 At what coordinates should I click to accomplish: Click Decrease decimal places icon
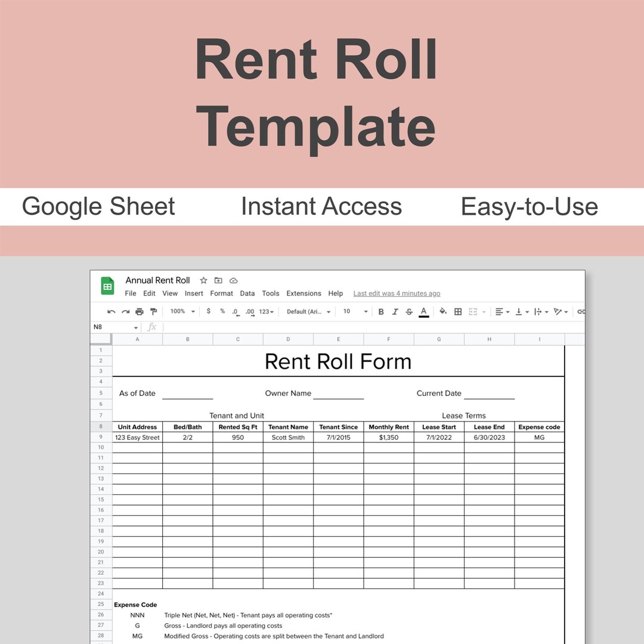235,311
